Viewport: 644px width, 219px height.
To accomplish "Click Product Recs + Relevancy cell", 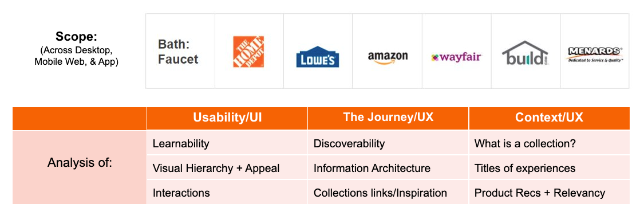I will (x=549, y=192).
